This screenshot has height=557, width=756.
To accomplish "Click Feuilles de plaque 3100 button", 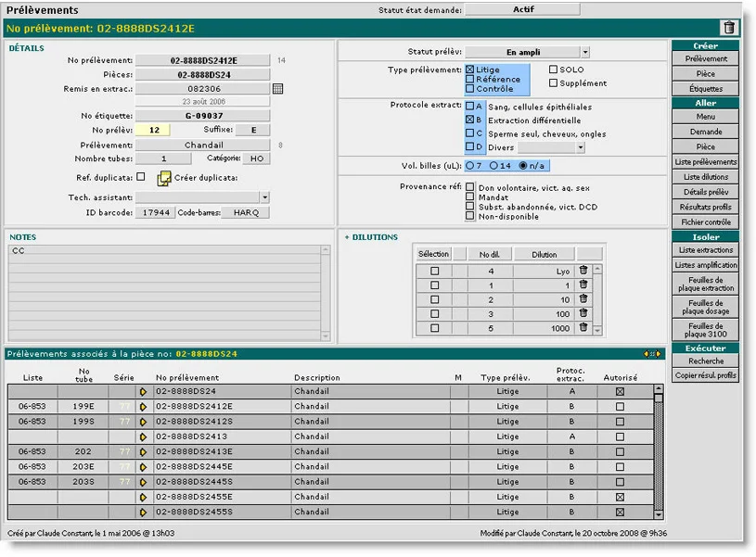I will point(705,330).
